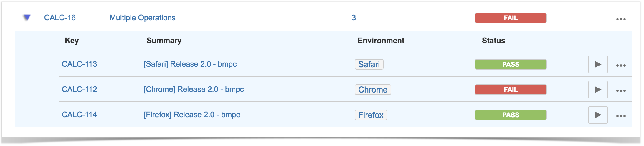
Task: Open '[Firefox] Release 2.0 - bmpc' summary
Action: pyautogui.click(x=192, y=115)
